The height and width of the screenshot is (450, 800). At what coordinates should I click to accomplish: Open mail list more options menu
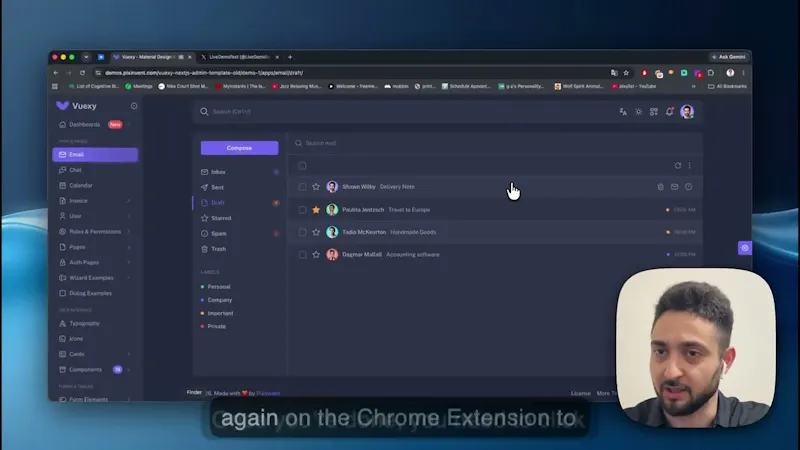pos(690,165)
